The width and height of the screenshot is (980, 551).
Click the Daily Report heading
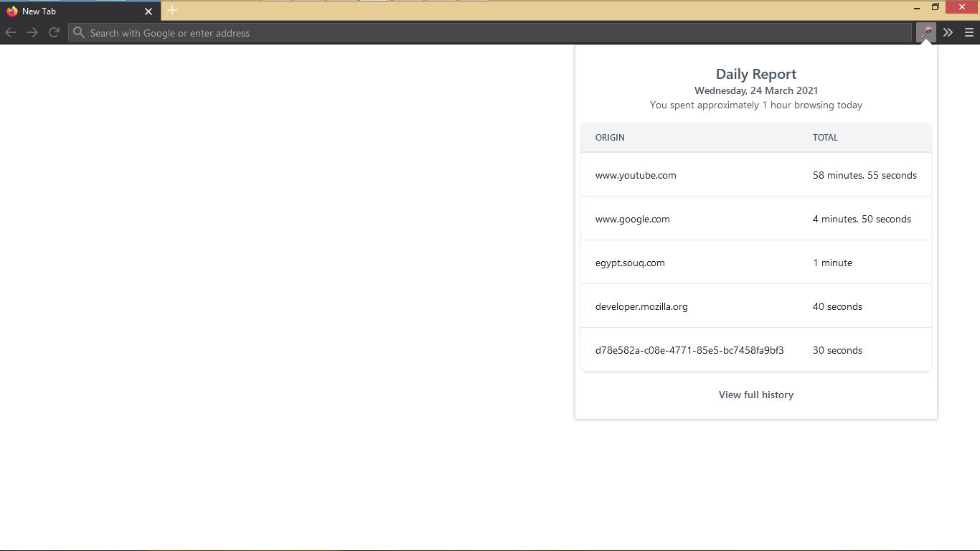756,74
